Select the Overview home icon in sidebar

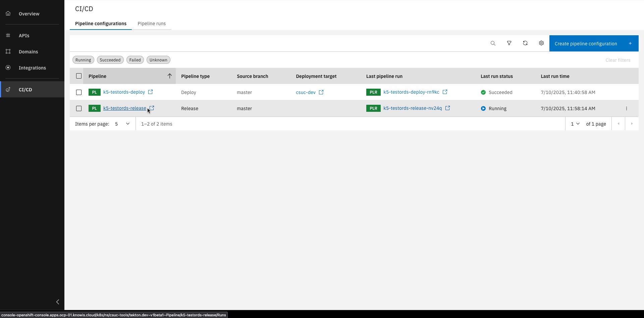(8, 13)
